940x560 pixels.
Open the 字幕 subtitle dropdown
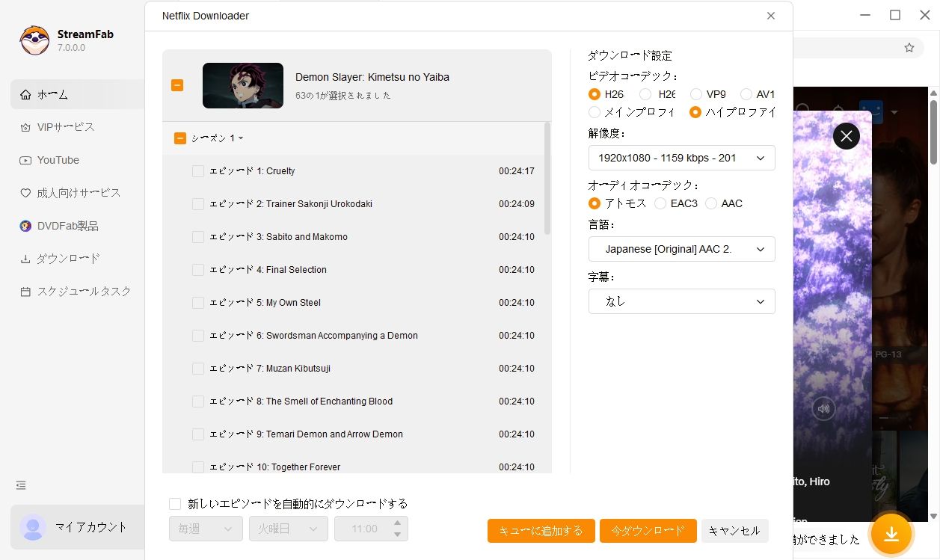(x=681, y=301)
